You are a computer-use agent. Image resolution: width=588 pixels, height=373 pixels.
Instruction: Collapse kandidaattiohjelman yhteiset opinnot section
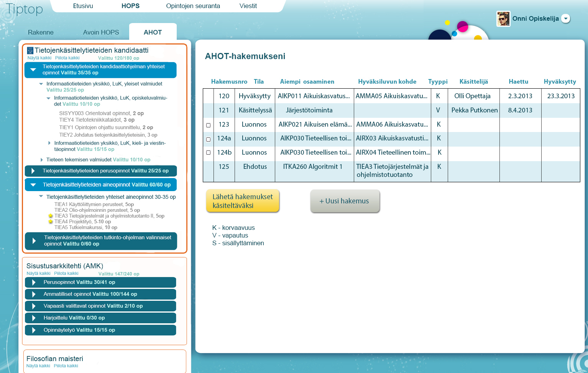click(x=33, y=70)
